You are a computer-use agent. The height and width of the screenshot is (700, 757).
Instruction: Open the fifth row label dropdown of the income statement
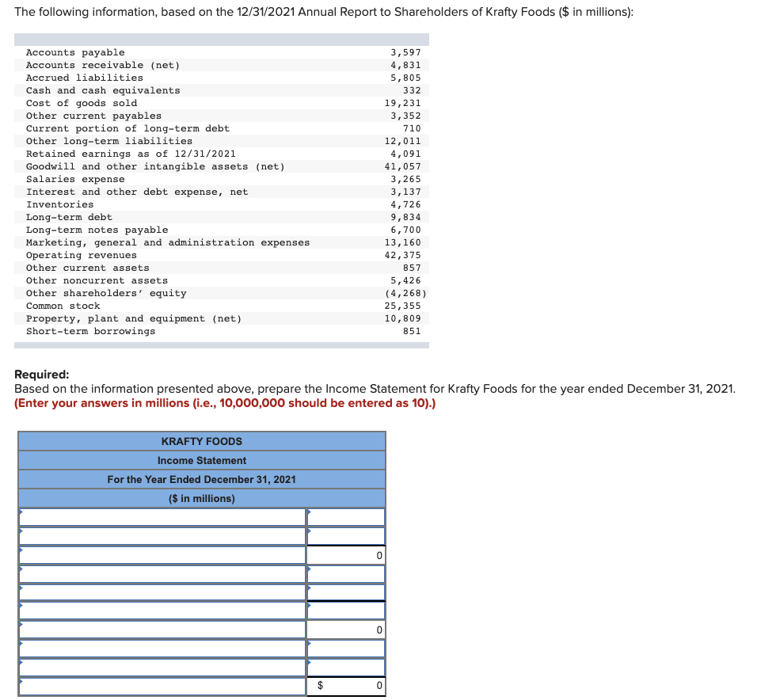(x=162, y=592)
